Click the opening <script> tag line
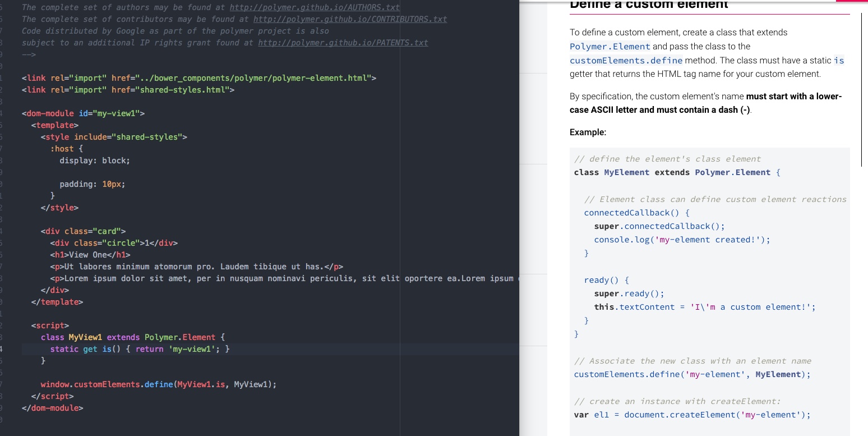Viewport: 868px width, 436px height. point(50,325)
